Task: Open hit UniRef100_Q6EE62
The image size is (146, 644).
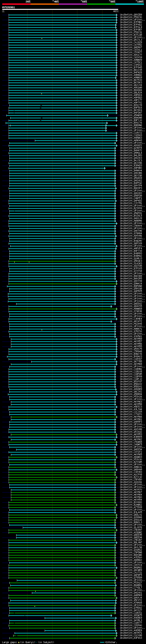Action: (x=131, y=304)
